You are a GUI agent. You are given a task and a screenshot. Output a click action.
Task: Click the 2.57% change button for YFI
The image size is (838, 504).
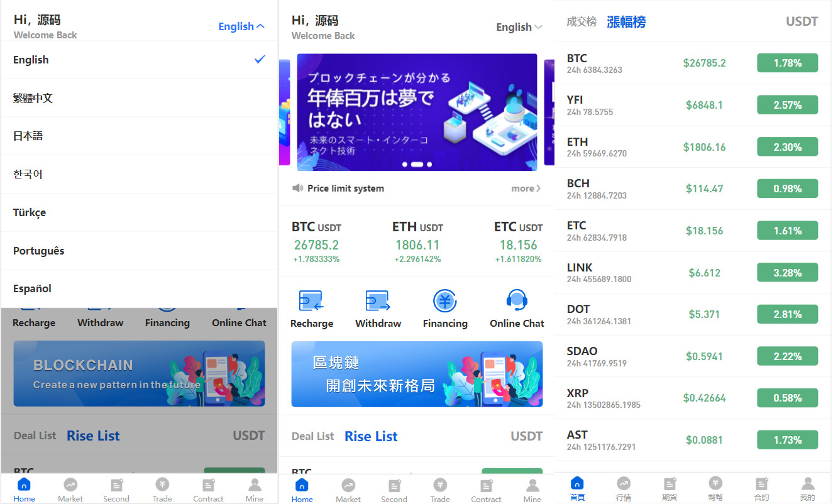[787, 105]
